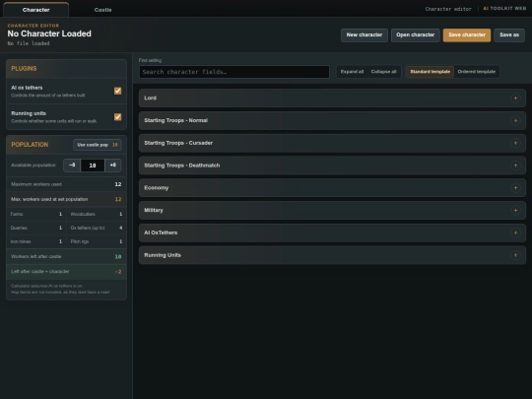Click the Character editor header label
The image size is (532, 399).
point(448,9)
